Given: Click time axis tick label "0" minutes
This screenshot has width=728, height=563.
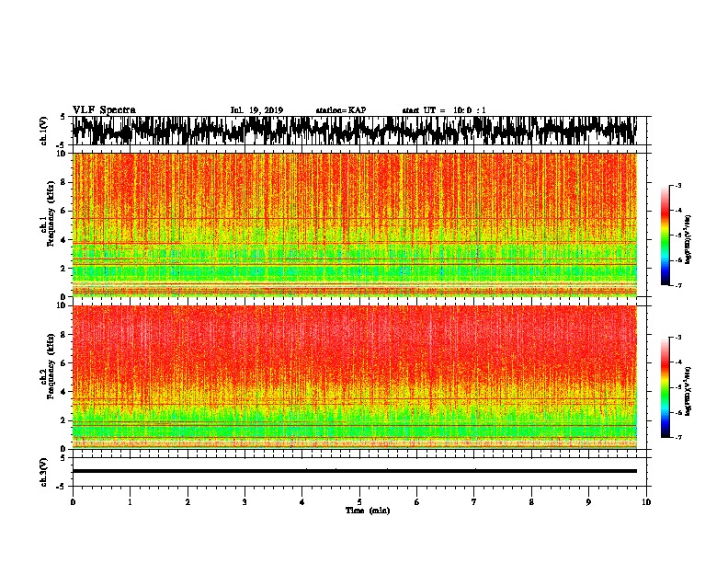Looking at the screenshot, I should tap(73, 501).
